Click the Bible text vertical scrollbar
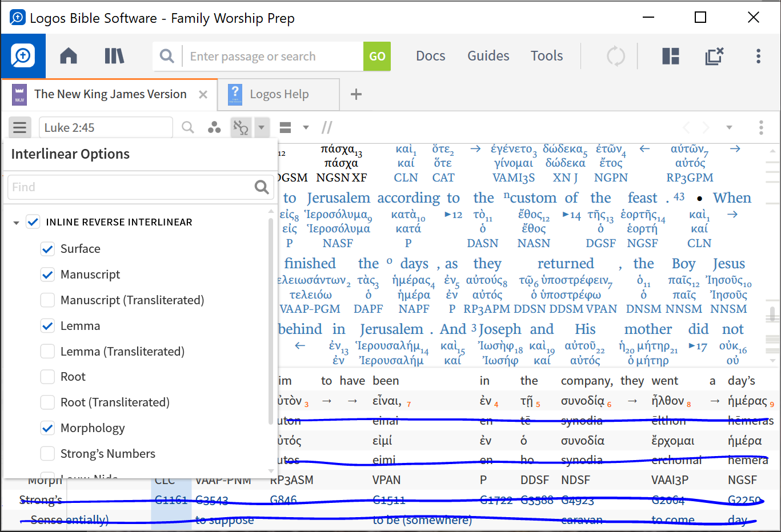 772,314
